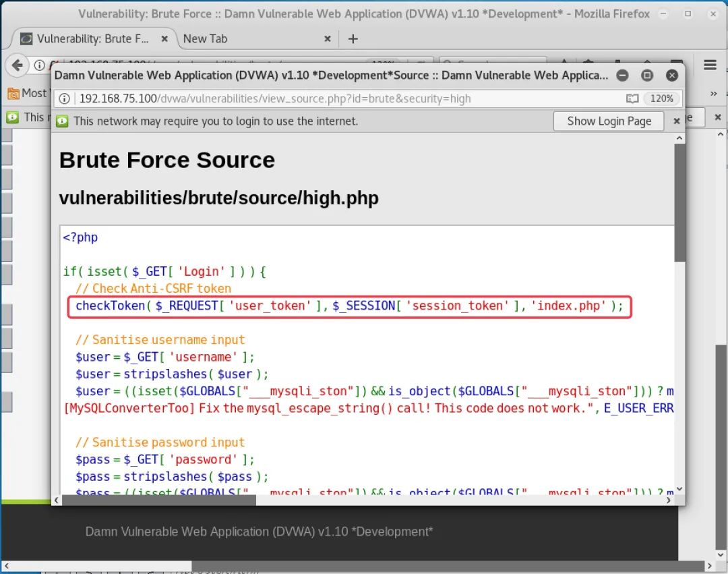Focus the popup URL field with view_source.php
This screenshot has height=574, width=728.
[x=275, y=98]
